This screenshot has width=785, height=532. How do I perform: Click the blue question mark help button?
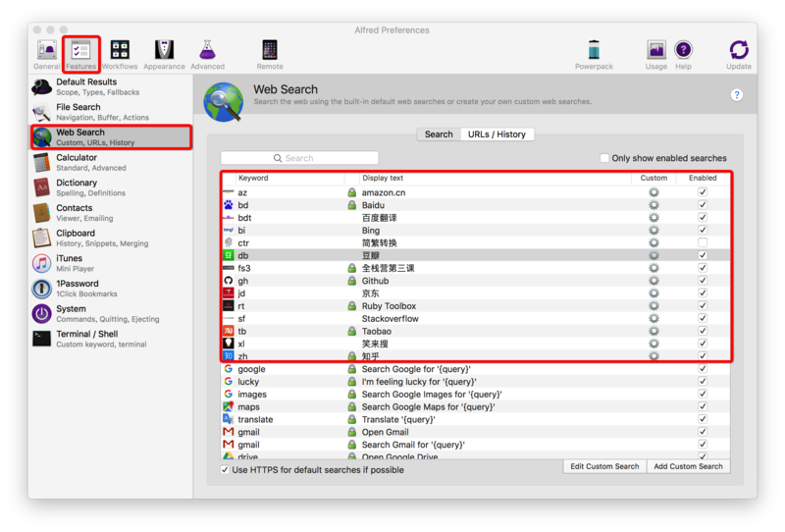(737, 94)
